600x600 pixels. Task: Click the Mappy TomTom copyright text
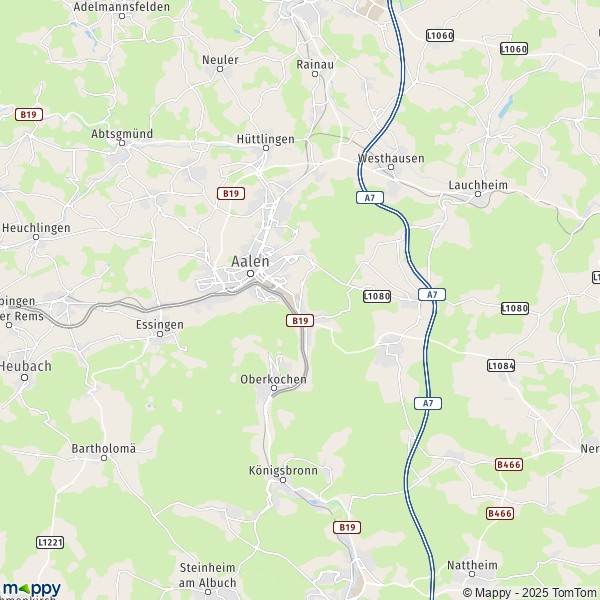coord(531,592)
